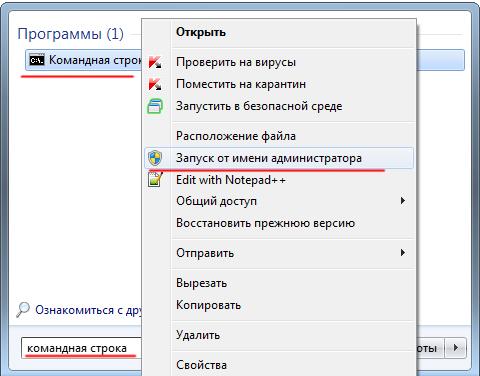Click the search field containing командная строка
This screenshot has height=376, width=480.
pos(82,348)
